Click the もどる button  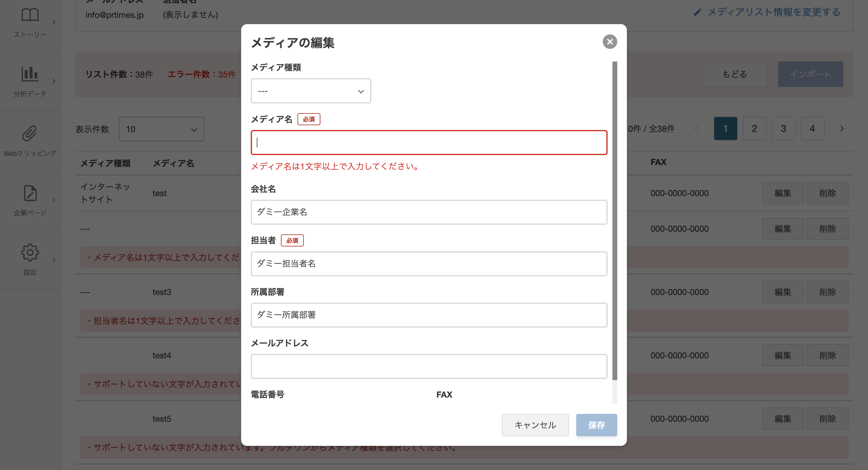pyautogui.click(x=734, y=74)
